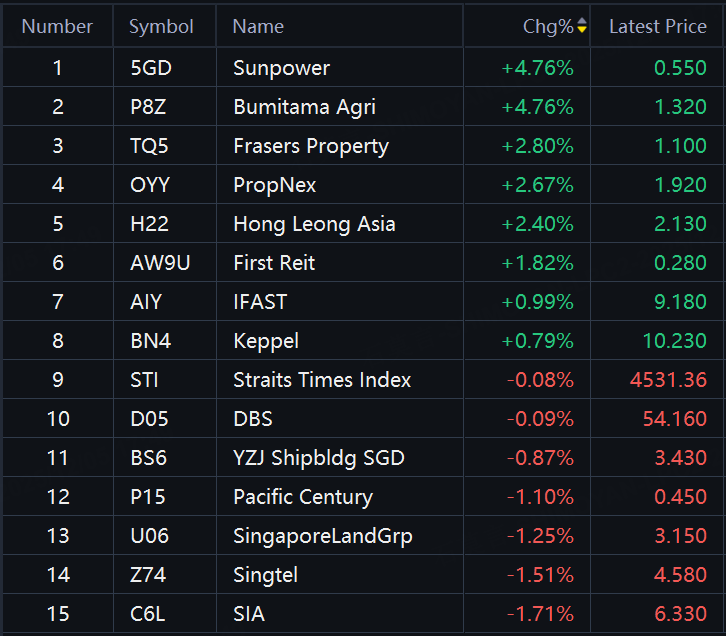Click Sunpower latest price 0.550
The height and width of the screenshot is (636, 726).
tap(680, 68)
